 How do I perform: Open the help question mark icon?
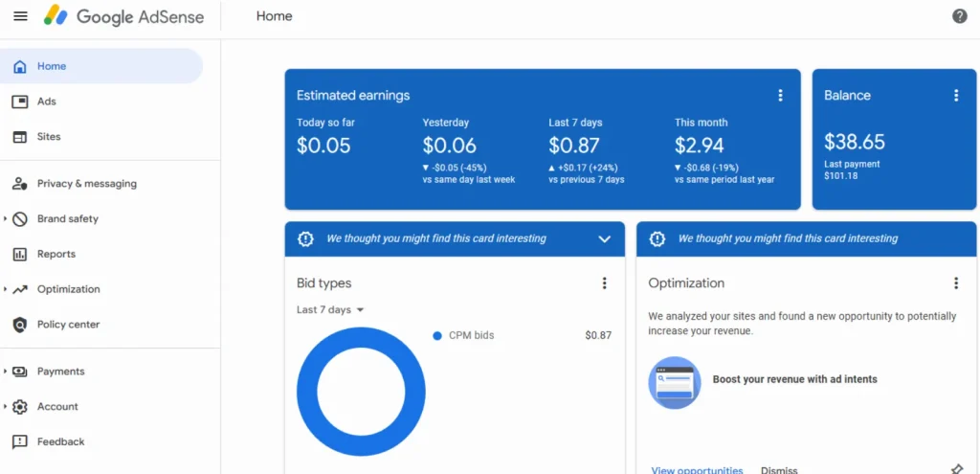tap(960, 16)
